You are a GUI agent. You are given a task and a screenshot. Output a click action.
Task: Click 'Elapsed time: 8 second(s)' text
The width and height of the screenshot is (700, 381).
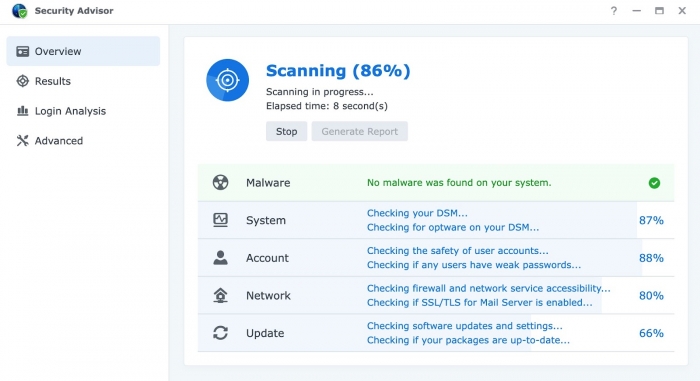pos(327,106)
